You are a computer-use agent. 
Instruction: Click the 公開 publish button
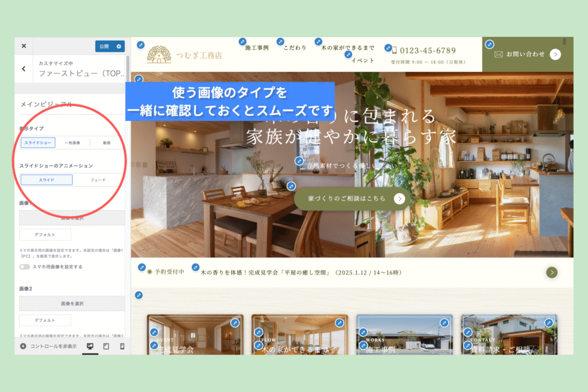coord(104,46)
